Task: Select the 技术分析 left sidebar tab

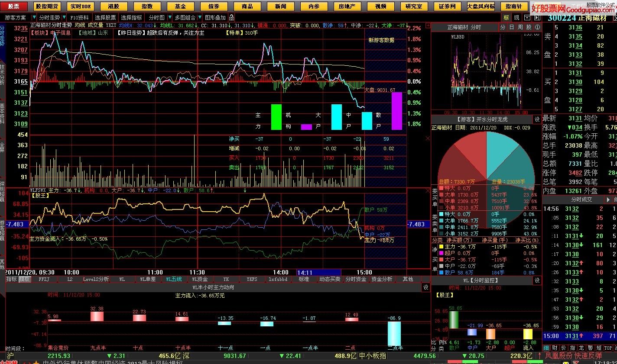Action: tap(2, 74)
